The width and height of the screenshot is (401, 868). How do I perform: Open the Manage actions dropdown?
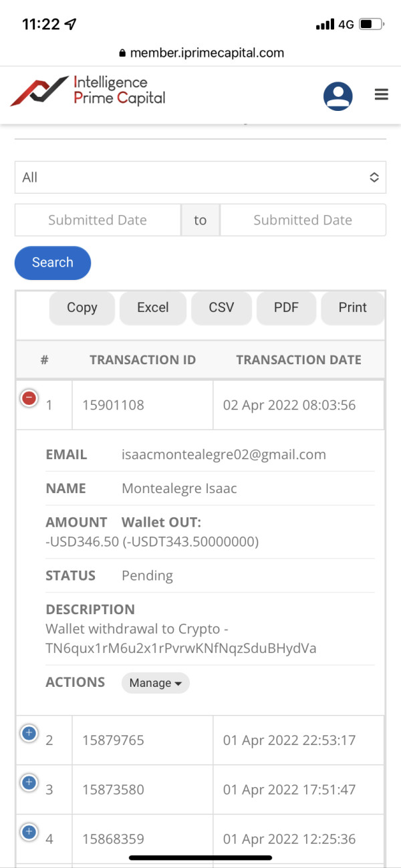(x=155, y=683)
